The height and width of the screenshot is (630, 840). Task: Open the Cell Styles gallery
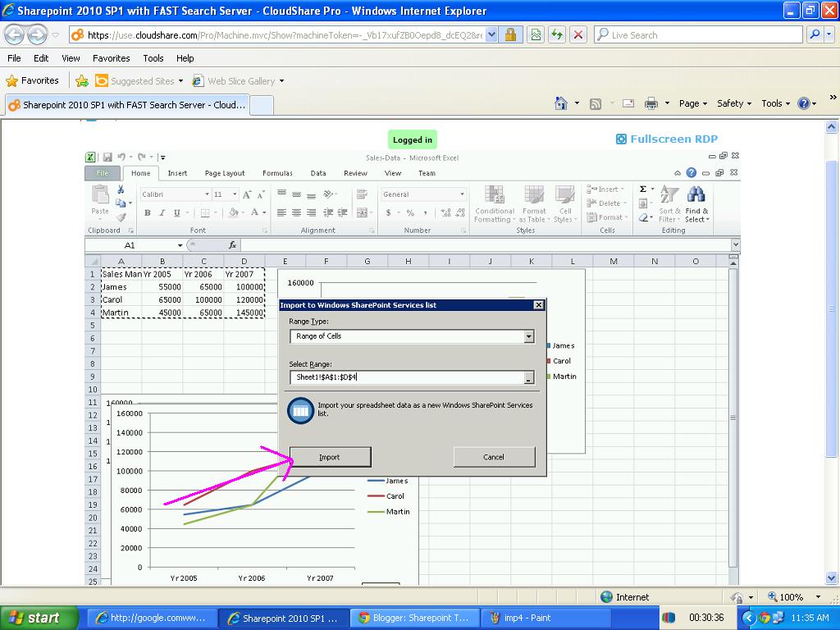tap(564, 203)
